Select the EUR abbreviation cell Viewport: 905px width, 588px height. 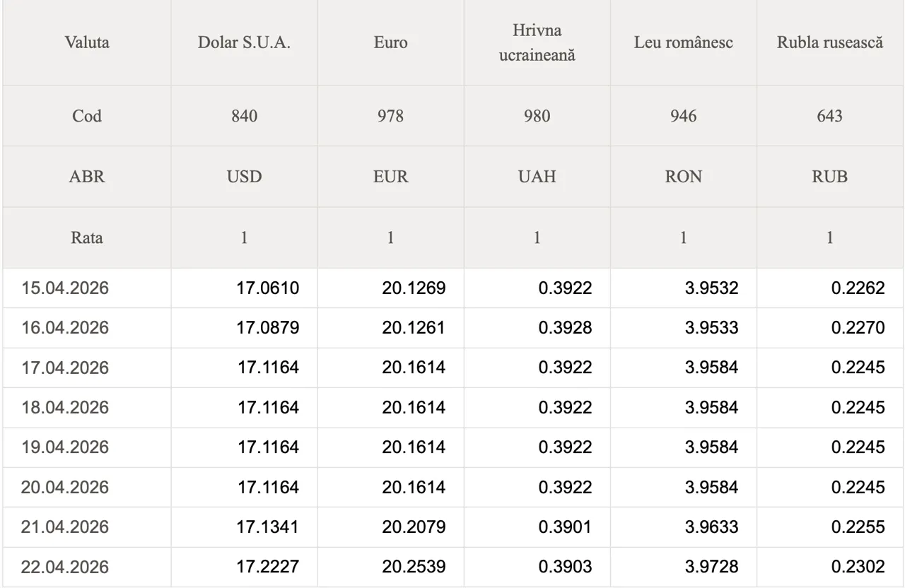pyautogui.click(x=390, y=177)
